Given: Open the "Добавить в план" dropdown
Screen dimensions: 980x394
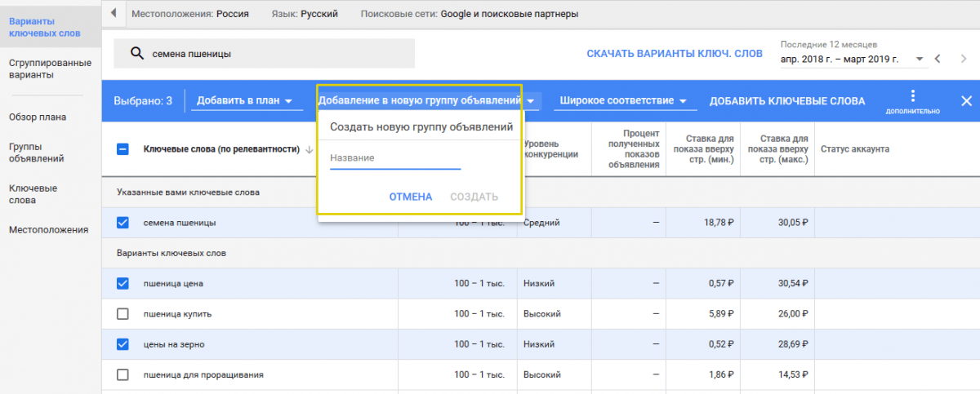Looking at the screenshot, I should point(244,101).
